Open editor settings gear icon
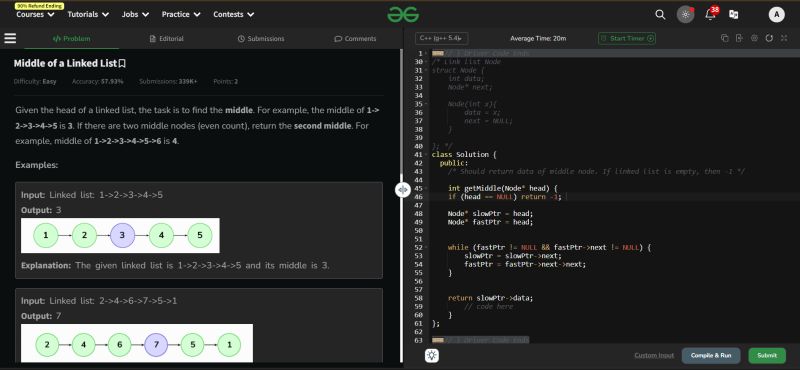 click(x=754, y=38)
